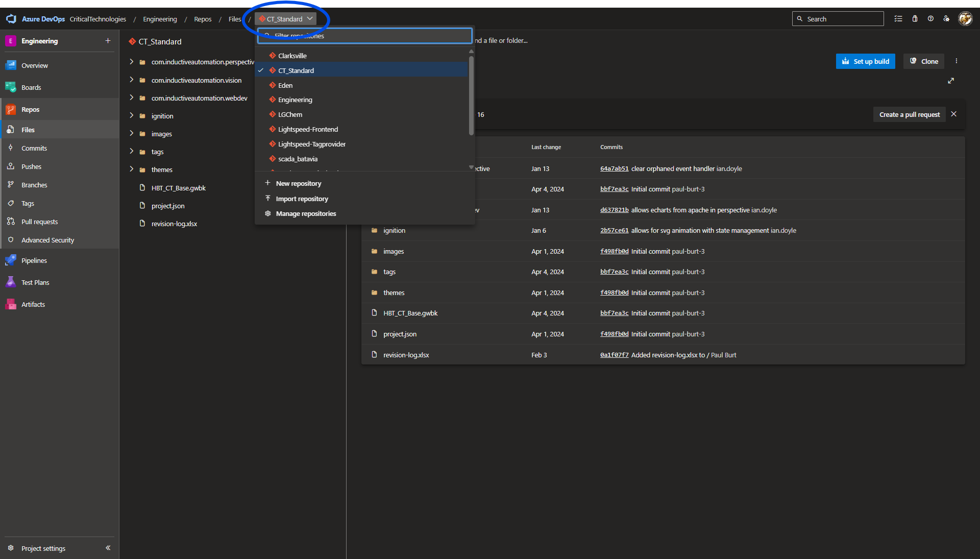Open the CT_Standard repository dropdown
Image resolution: width=980 pixels, height=559 pixels.
[x=286, y=19]
